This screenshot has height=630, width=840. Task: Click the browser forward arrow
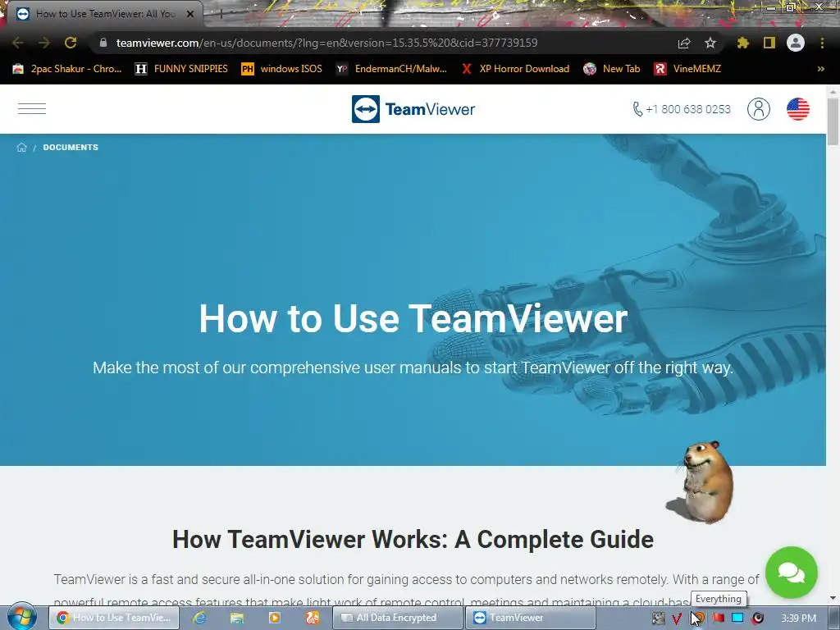point(44,43)
